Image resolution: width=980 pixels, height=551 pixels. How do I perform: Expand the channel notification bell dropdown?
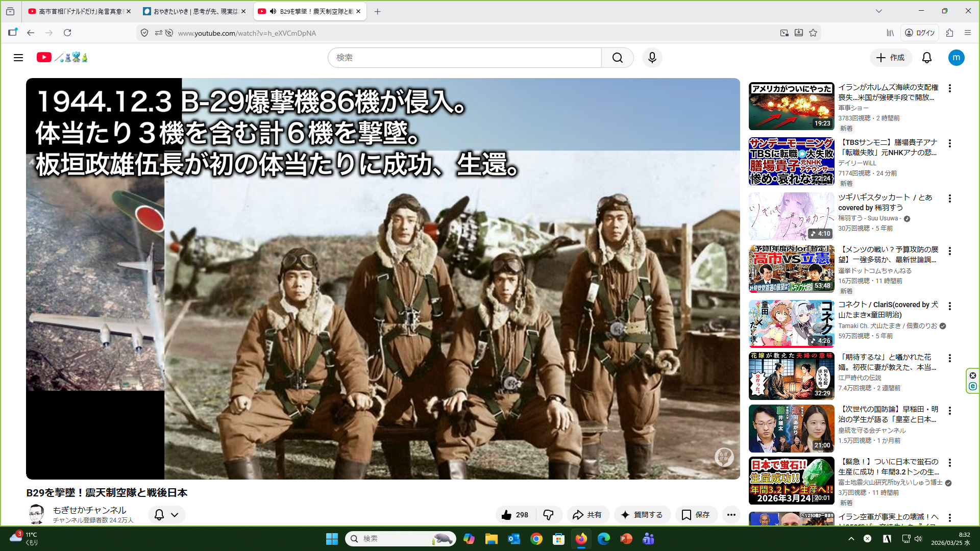click(166, 515)
